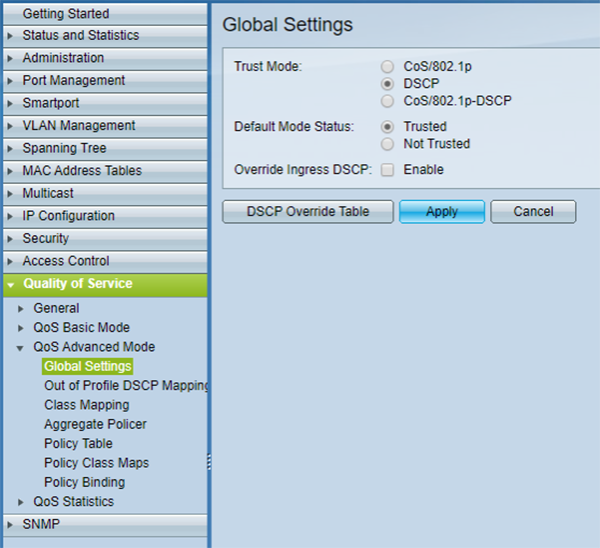
Task: Enable Override Ingress DSCP checkbox
Action: click(x=387, y=170)
